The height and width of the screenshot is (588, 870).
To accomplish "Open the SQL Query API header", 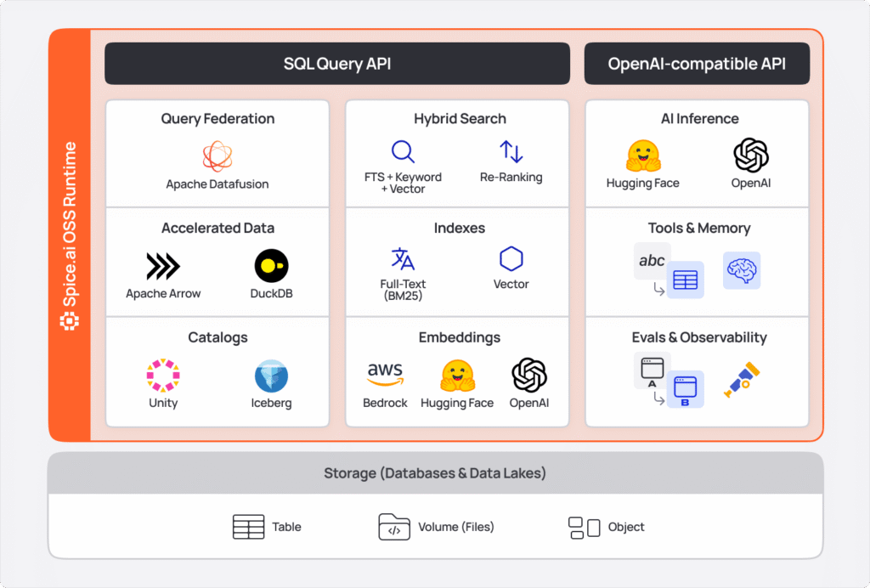I will point(337,64).
